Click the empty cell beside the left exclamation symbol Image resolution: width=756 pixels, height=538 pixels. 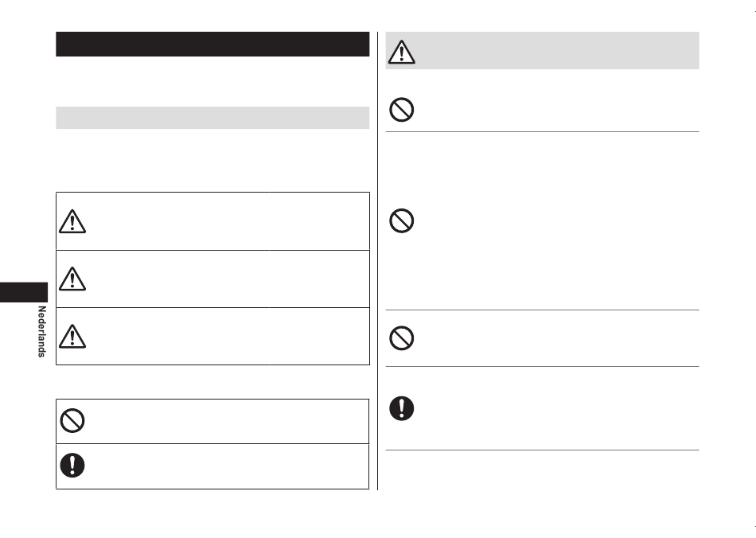[x=228, y=466]
